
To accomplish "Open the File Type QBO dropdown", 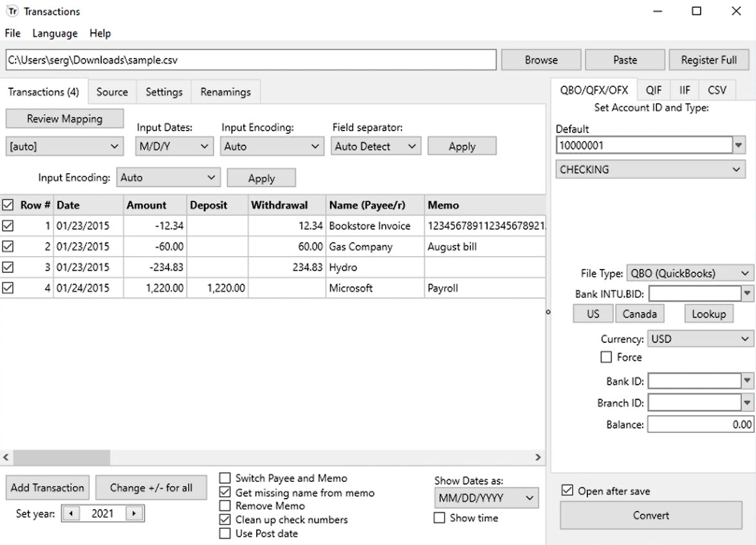I will (x=690, y=273).
